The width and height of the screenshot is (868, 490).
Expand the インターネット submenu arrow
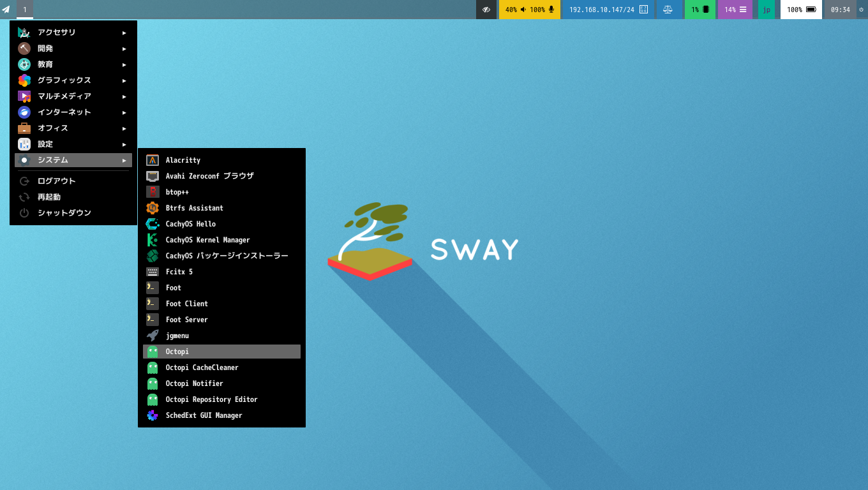coord(124,112)
